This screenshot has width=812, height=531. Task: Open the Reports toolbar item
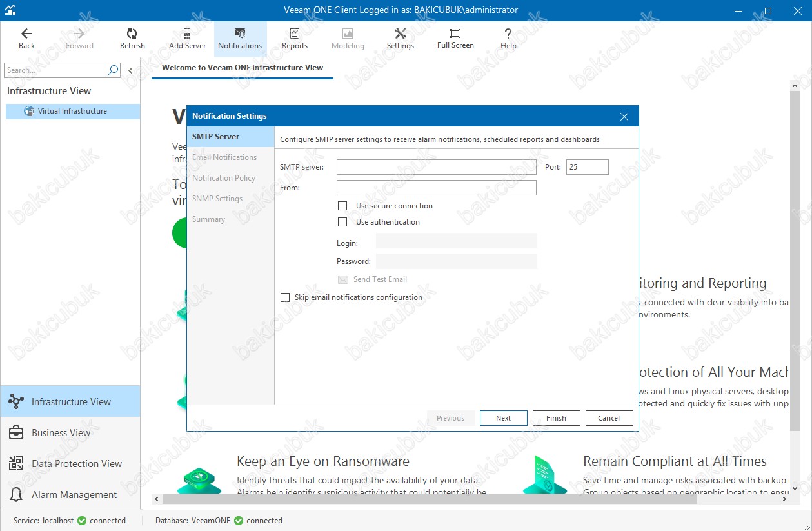pyautogui.click(x=295, y=39)
